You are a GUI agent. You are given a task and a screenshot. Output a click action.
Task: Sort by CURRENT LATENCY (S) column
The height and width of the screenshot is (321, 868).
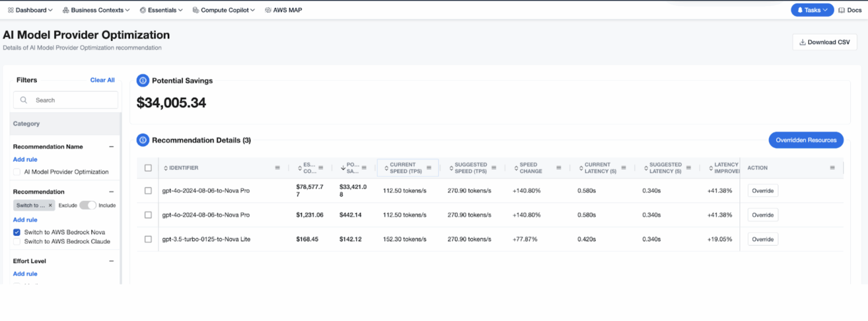(598, 168)
